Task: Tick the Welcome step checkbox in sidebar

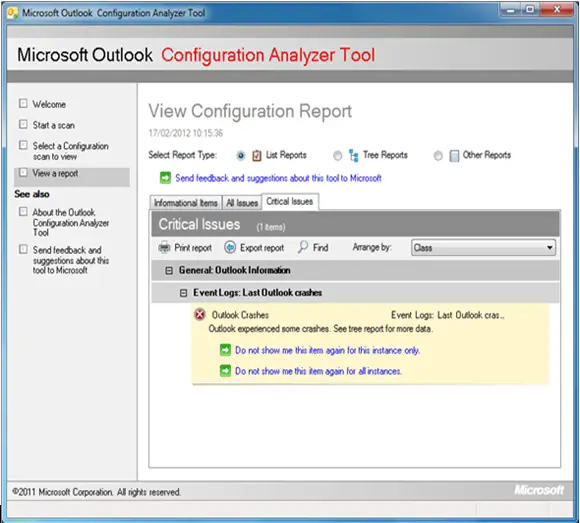Action: click(x=23, y=103)
